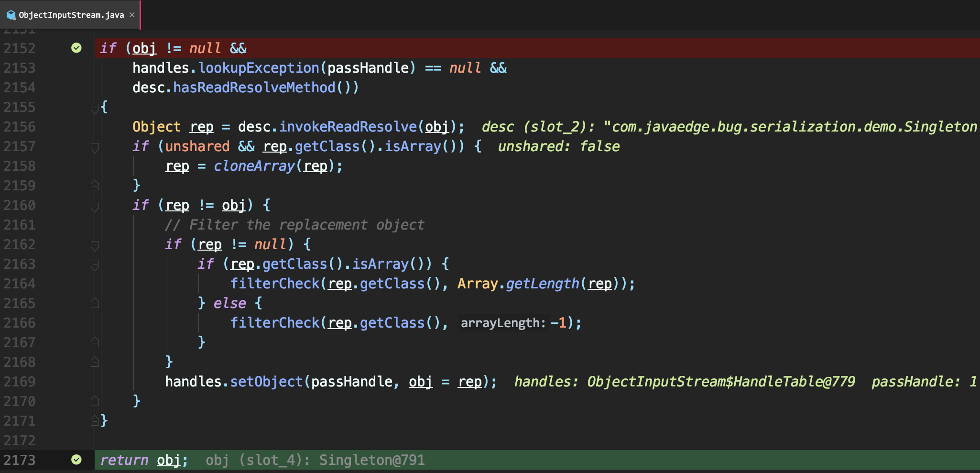Click line number 2164
The image size is (980, 473).
20,284
